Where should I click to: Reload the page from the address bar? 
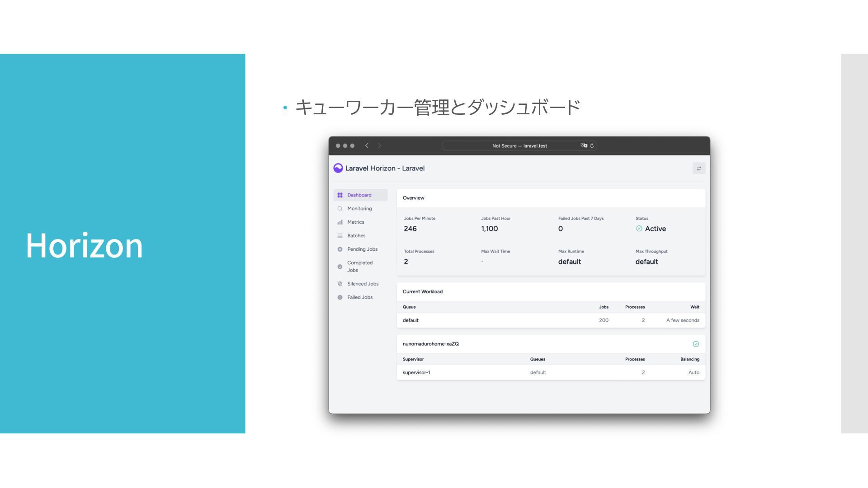pyautogui.click(x=592, y=145)
